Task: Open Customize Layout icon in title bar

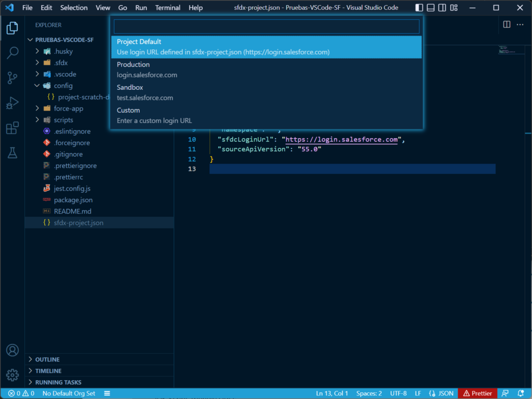Action: 454,7
